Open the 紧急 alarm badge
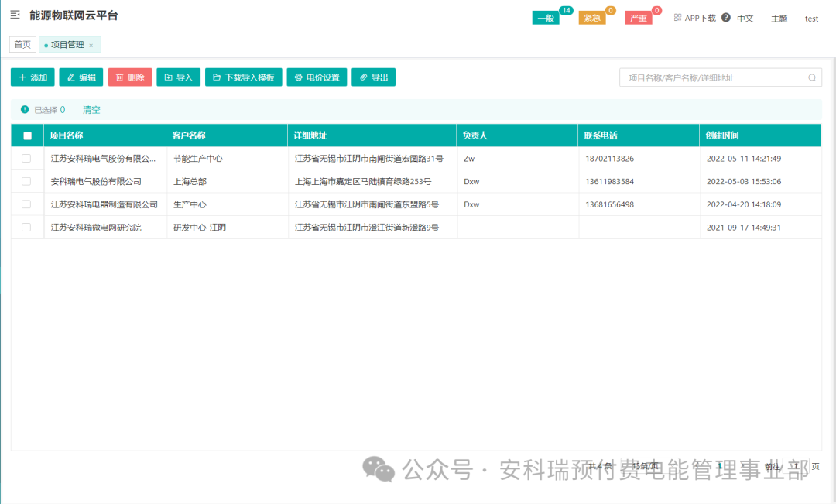 592,18
